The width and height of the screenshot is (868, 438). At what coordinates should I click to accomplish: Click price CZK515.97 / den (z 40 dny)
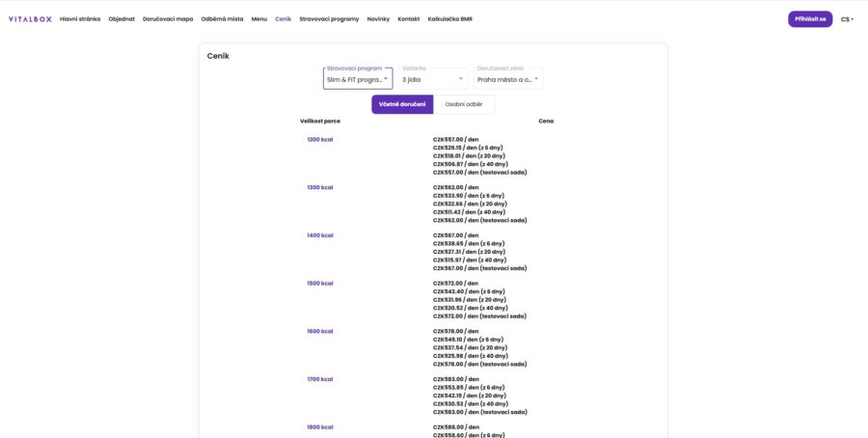470,260
